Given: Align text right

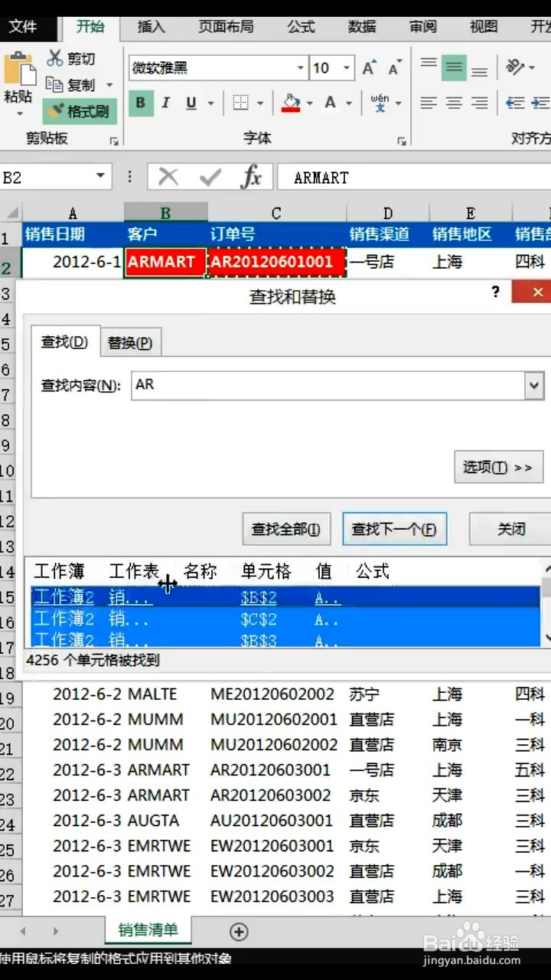Looking at the screenshot, I should (x=479, y=103).
